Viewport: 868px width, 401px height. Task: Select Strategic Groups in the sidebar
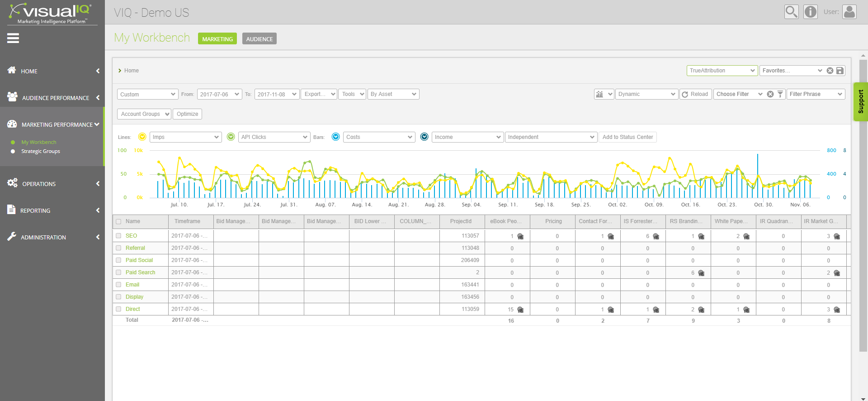41,151
